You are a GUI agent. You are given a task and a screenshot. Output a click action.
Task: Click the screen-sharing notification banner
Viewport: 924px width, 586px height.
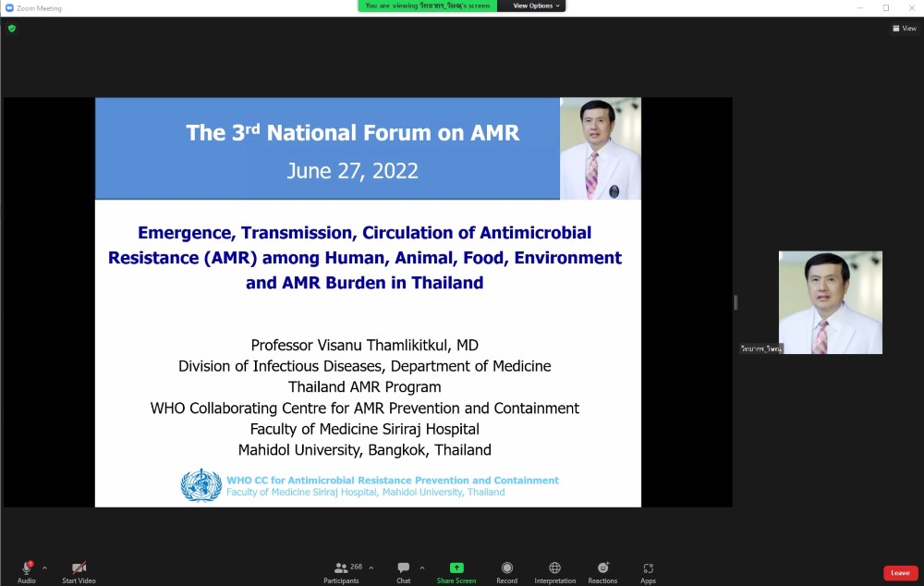pyautogui.click(x=427, y=6)
